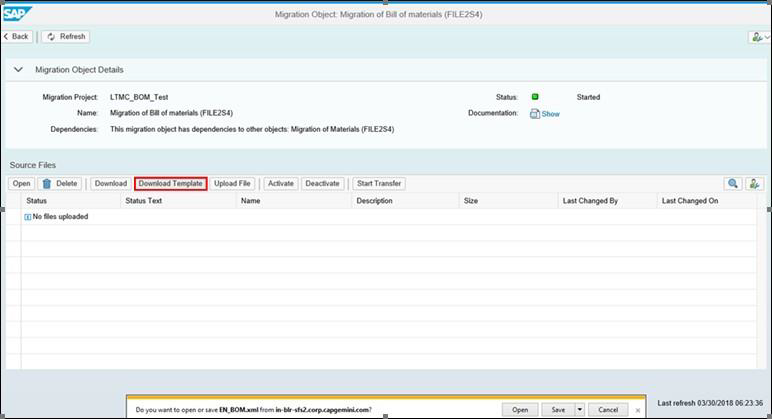Viewport: 772px width, 419px height.
Task: Open user settings menu at top right
Action: coord(758,37)
